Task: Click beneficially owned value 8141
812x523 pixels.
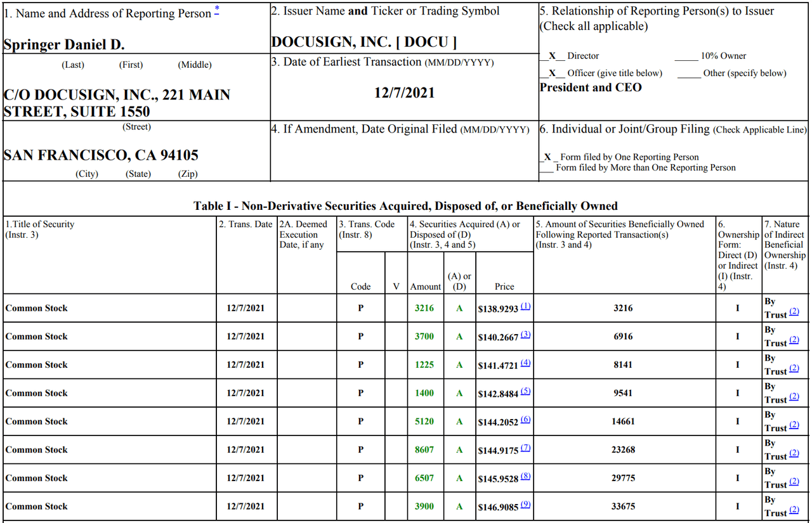Action: point(623,365)
